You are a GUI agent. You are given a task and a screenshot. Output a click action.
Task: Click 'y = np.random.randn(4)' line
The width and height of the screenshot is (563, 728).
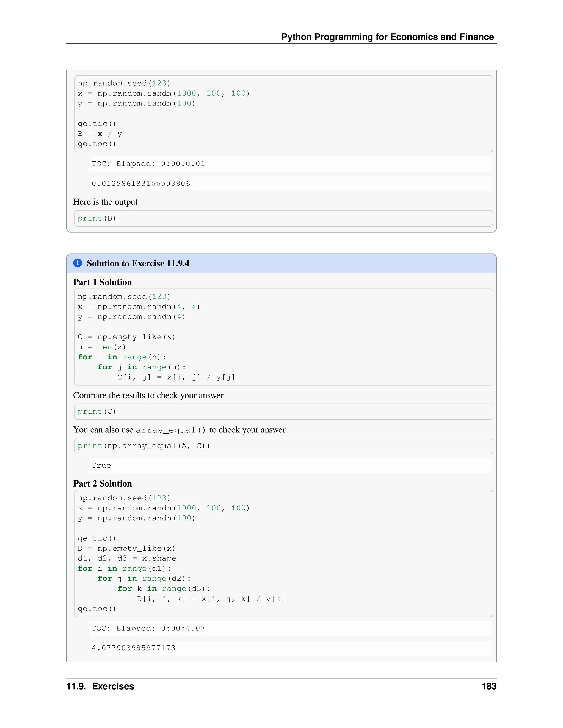pyautogui.click(x=131, y=317)
